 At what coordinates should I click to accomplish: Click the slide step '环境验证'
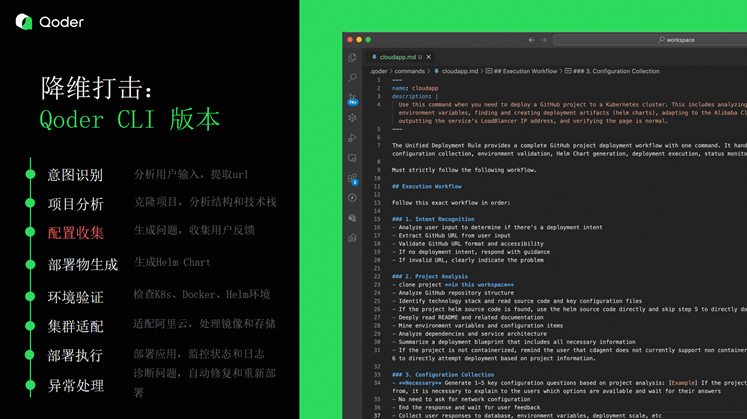pos(75,298)
